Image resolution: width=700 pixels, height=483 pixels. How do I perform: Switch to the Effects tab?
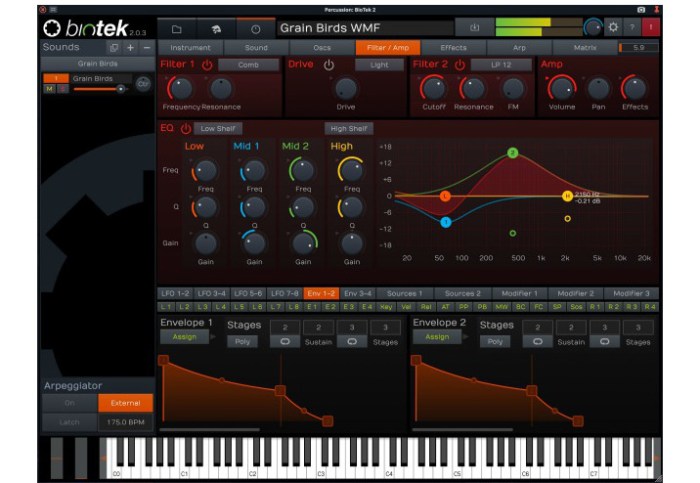tap(453, 47)
